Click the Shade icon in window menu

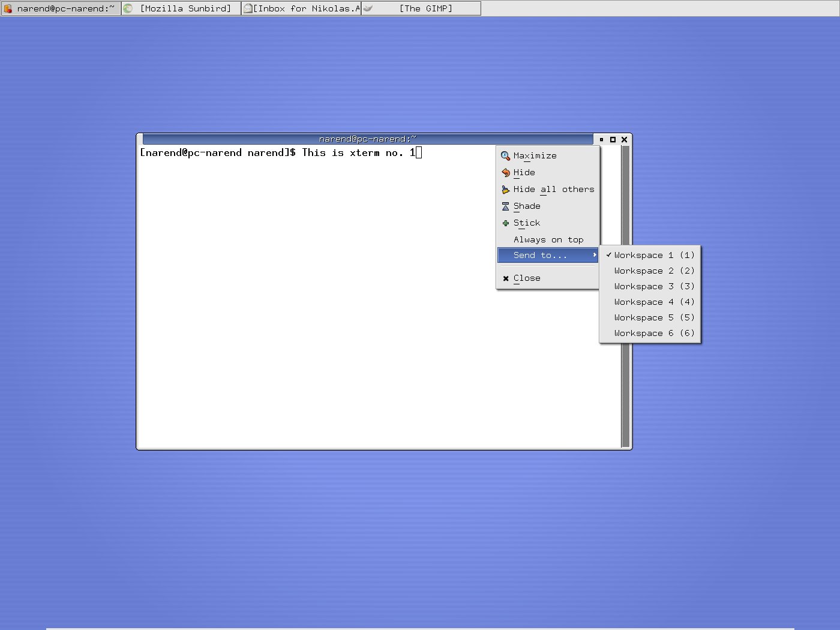pos(505,206)
